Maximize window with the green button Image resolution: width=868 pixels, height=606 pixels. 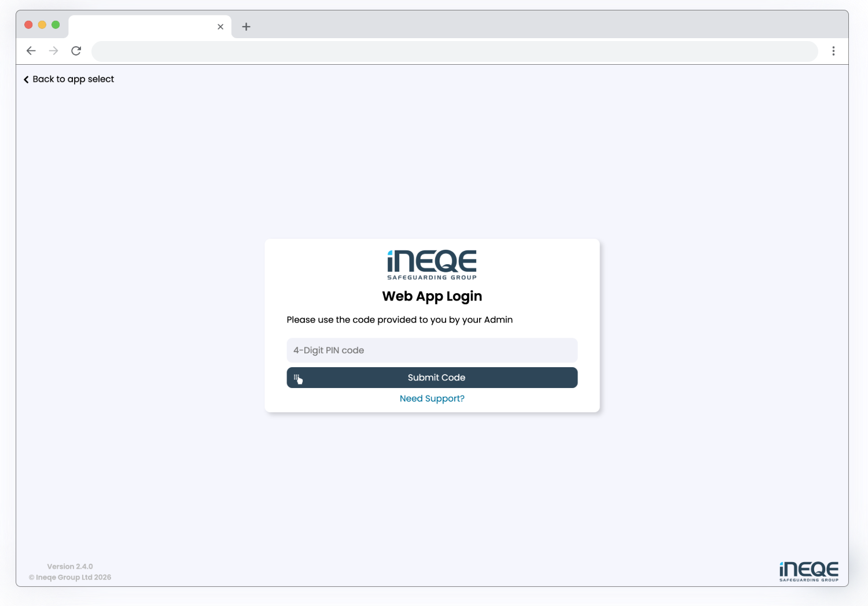pyautogui.click(x=56, y=25)
